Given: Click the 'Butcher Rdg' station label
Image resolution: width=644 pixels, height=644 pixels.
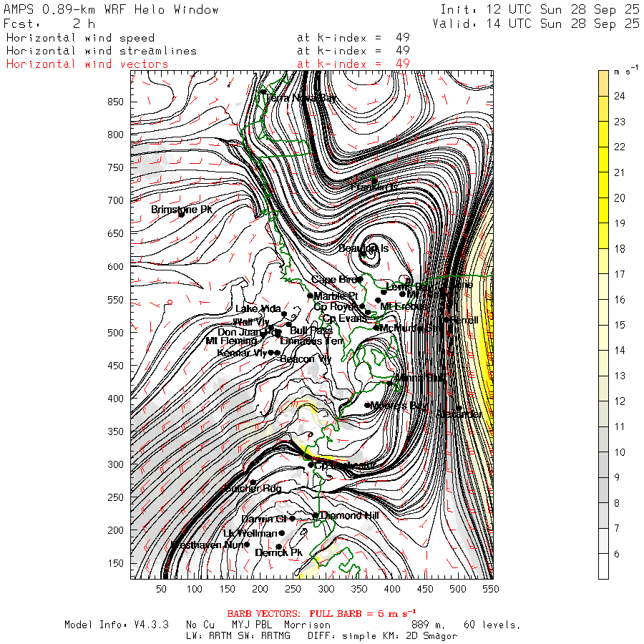Looking at the screenshot, I should [253, 488].
